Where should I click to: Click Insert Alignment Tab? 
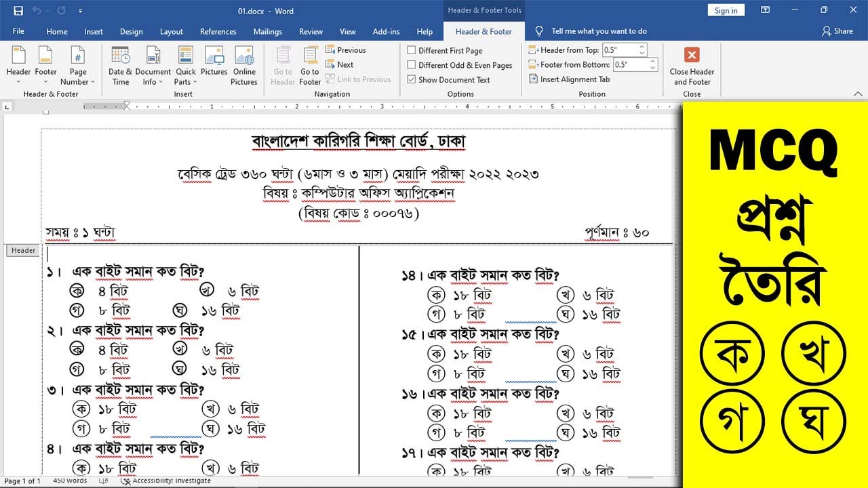[570, 79]
